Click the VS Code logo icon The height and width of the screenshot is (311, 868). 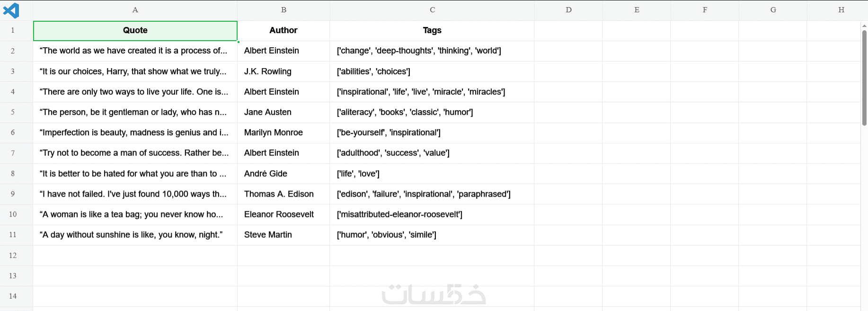click(x=11, y=10)
